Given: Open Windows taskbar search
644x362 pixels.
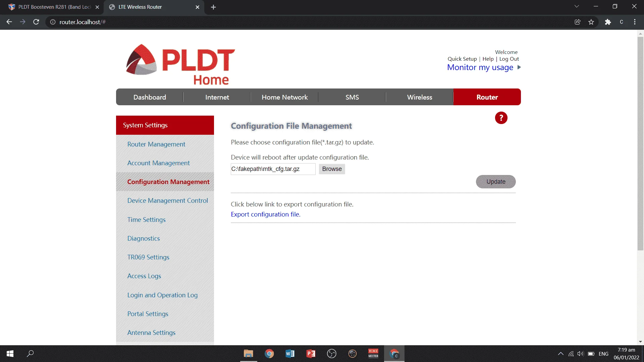Looking at the screenshot, I should [x=30, y=354].
